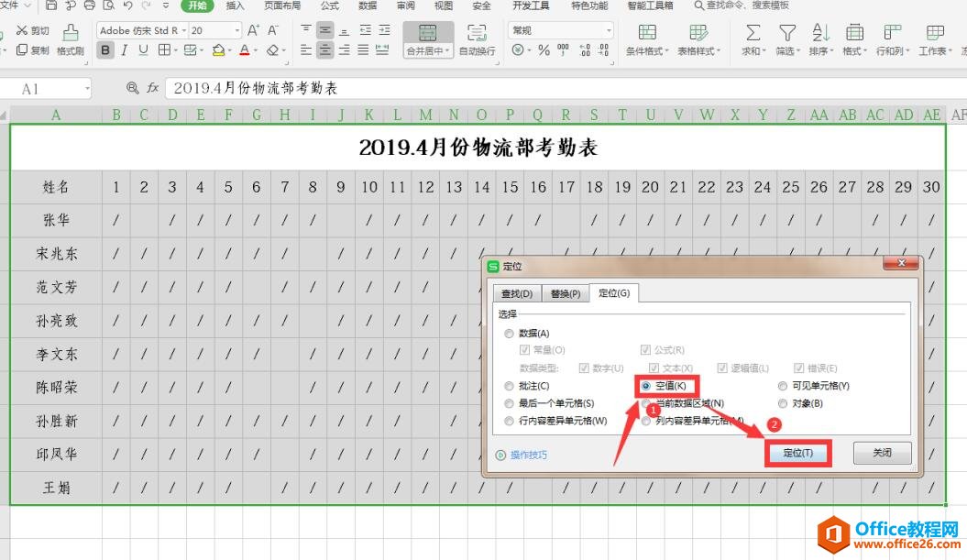The height and width of the screenshot is (560, 967).
Task: Select the 最后一个单元格(S) radio option
Action: [509, 403]
